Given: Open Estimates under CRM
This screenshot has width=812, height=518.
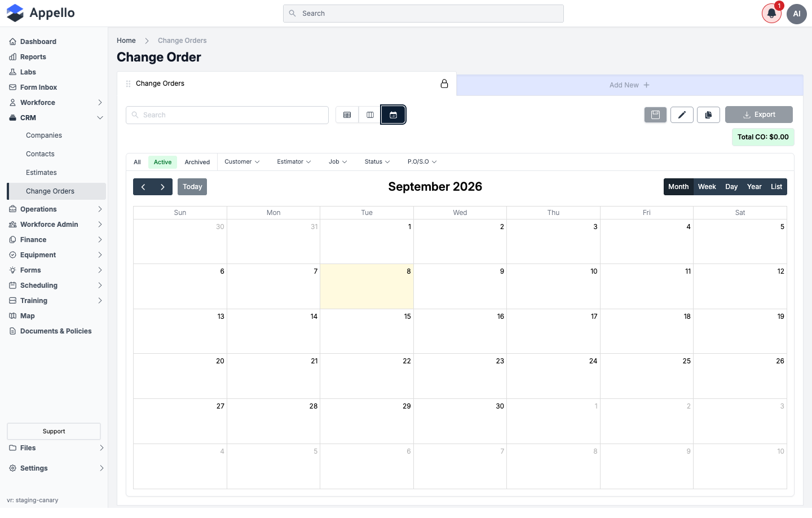Looking at the screenshot, I should [41, 173].
